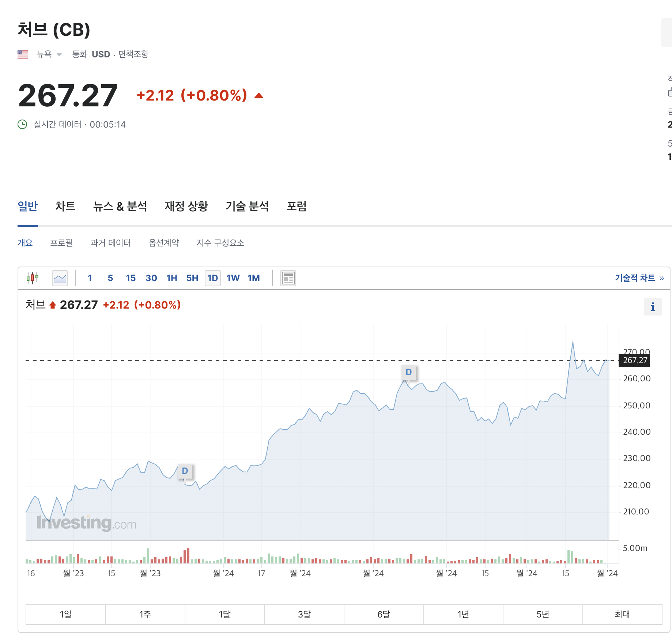
Task: Open the news events overlay icon on chart toolbar
Action: pos(288,278)
